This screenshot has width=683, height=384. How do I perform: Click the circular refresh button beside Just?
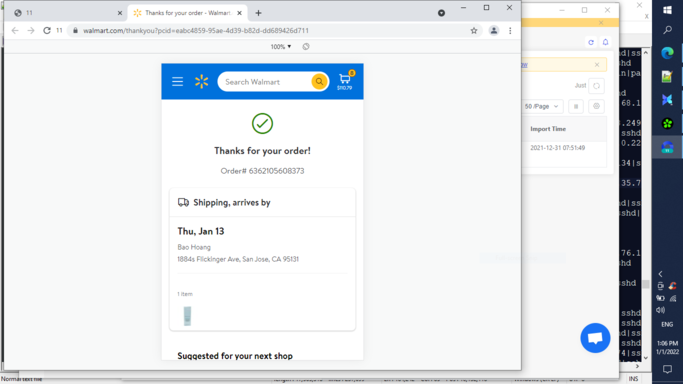tap(596, 86)
